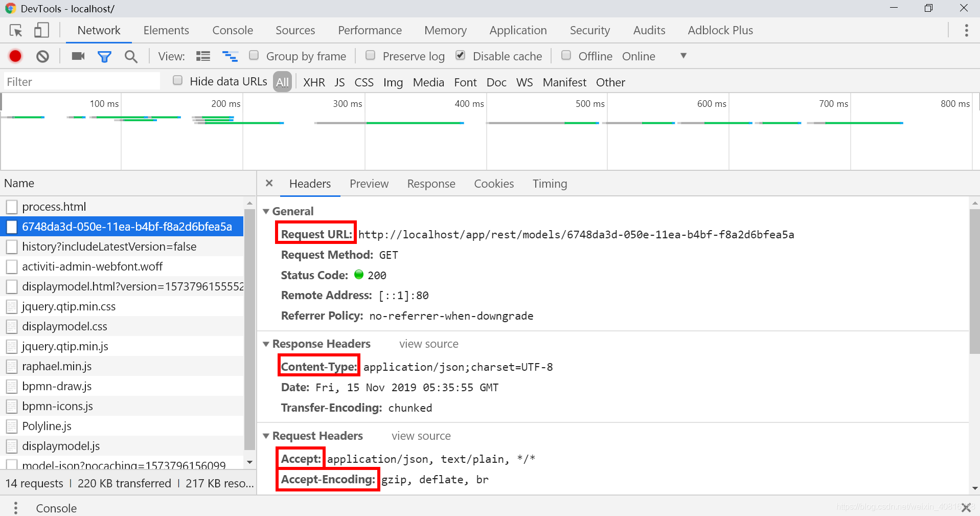
Task: Switch to large request rows view
Action: [x=203, y=56]
